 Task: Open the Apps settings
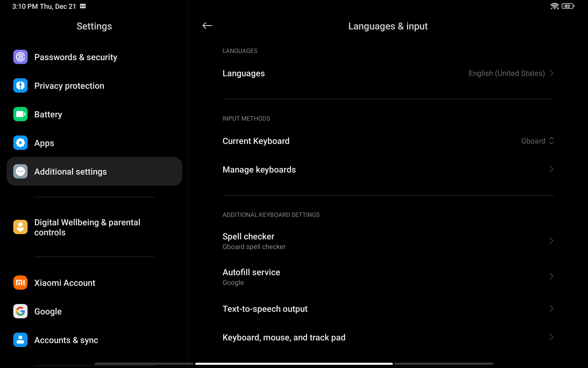pos(94,143)
